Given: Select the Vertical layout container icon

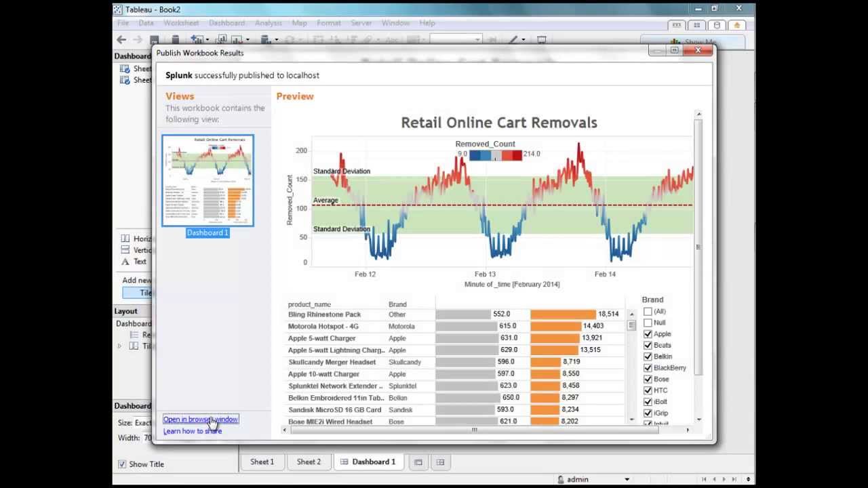Looking at the screenshot, I should tap(125, 250).
